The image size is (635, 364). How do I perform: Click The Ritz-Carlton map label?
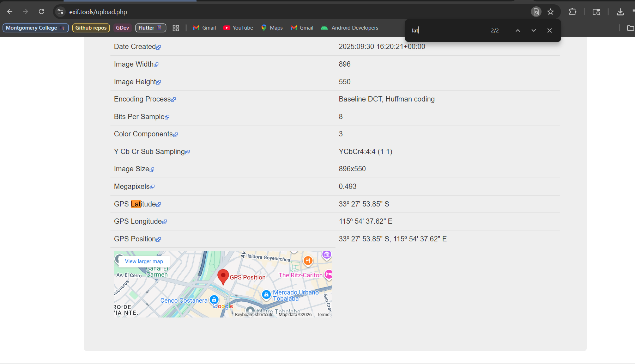tap(301, 275)
